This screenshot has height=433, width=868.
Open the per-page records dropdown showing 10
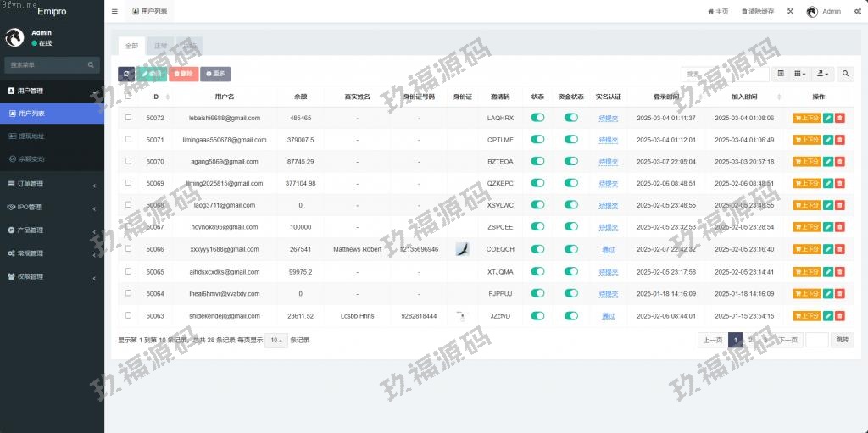pos(275,340)
